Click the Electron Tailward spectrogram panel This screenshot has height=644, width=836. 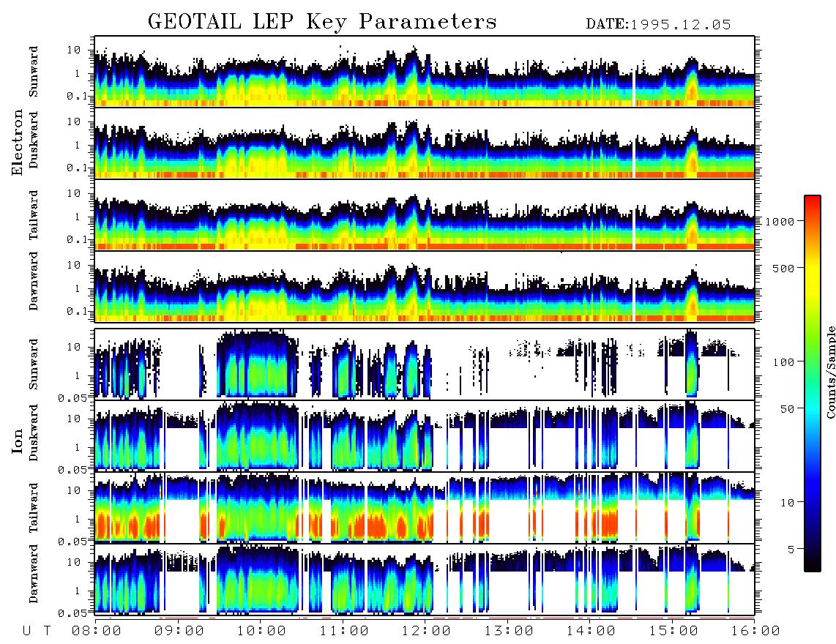tap(425, 215)
